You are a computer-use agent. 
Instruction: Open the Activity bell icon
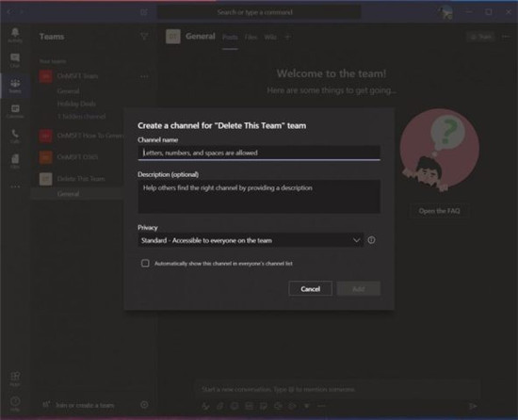[15, 35]
